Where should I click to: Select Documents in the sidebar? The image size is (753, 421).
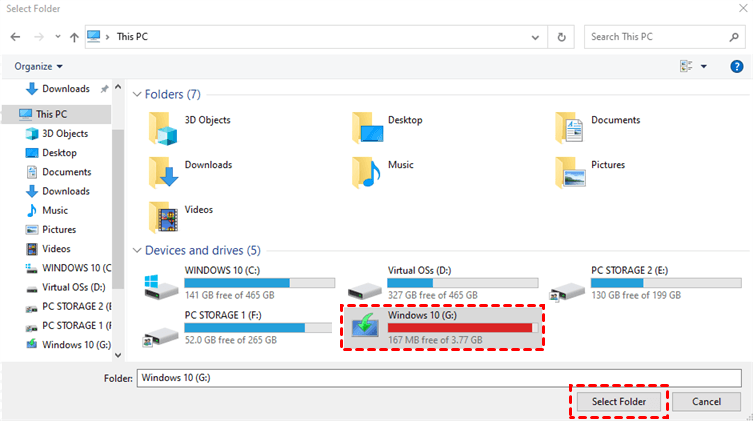coord(58,172)
